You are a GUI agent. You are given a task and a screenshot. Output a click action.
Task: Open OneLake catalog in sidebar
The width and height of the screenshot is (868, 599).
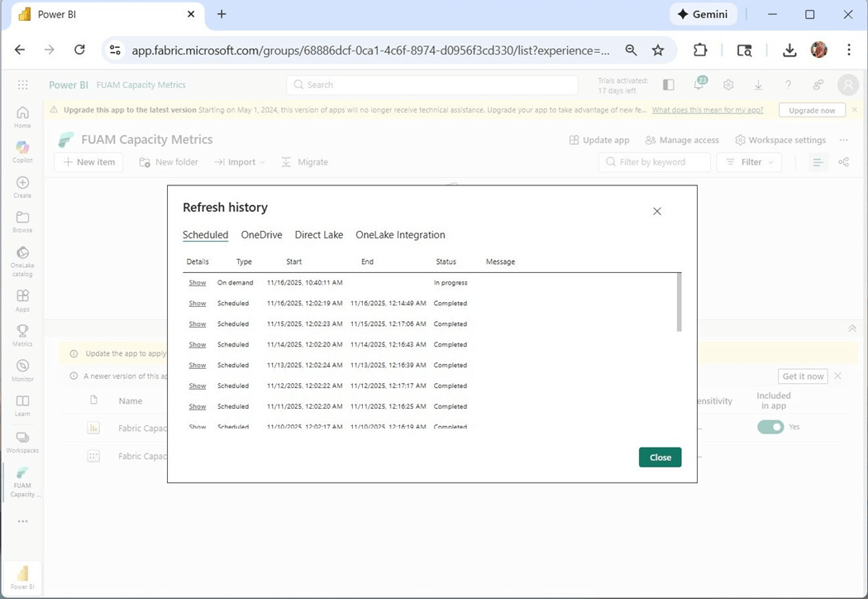22,261
